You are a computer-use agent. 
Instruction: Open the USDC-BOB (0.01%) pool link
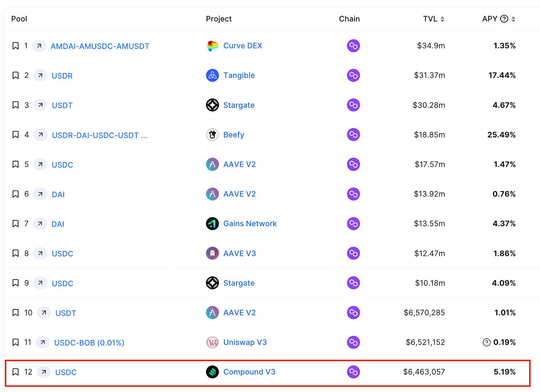(x=89, y=343)
